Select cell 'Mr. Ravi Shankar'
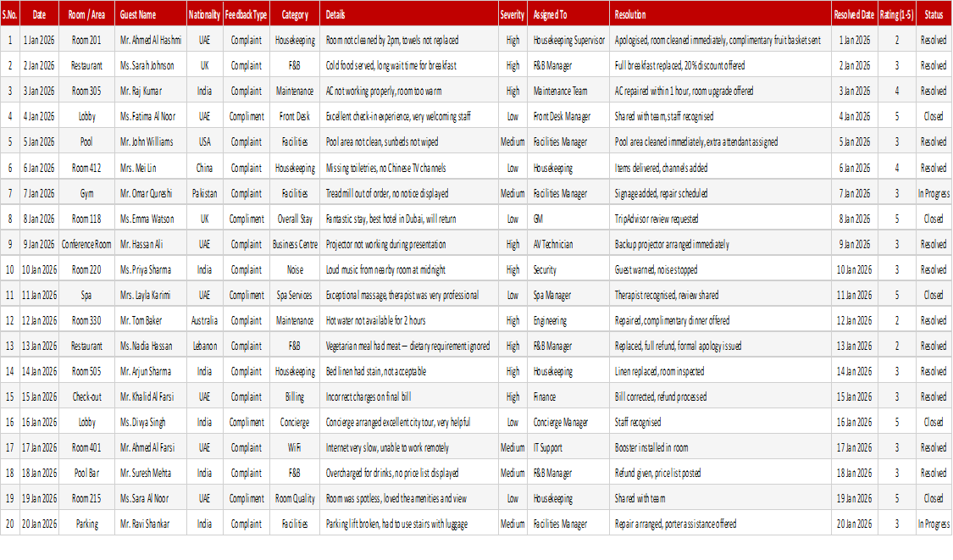953x560 pixels. coord(151,524)
